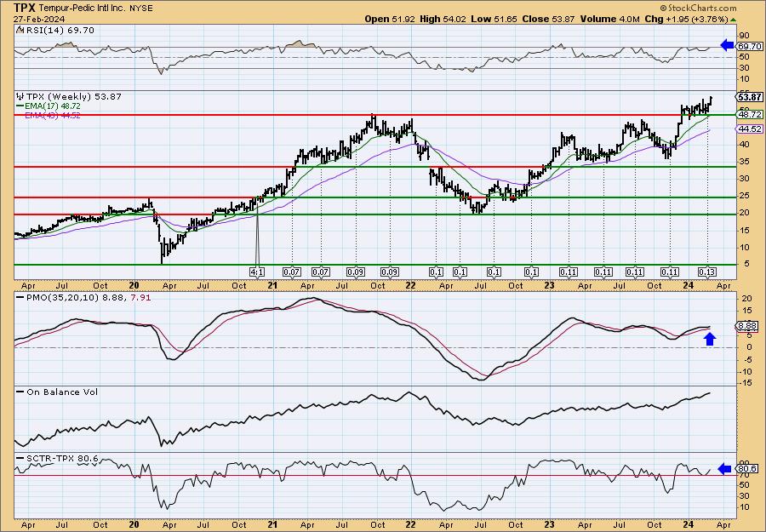Click the Low 51.65 value
The height and width of the screenshot is (532, 766).
[x=493, y=19]
